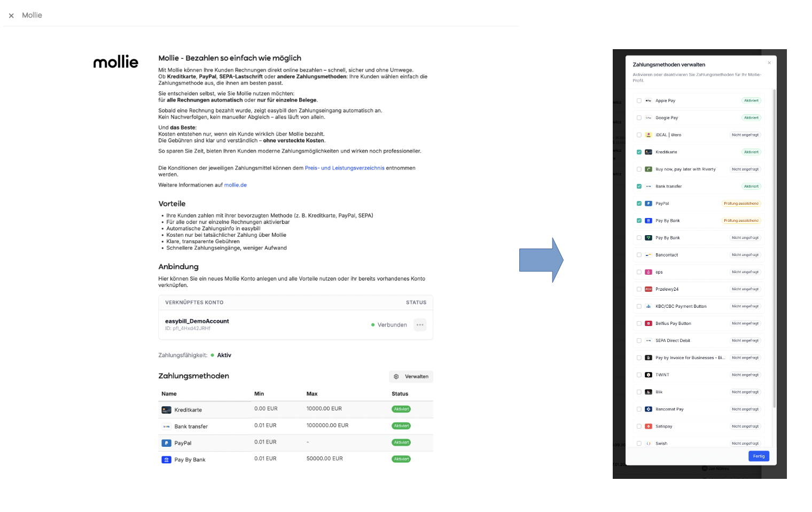
Task: Click the Kreditkarte icon in the manage dialog
Action: pyautogui.click(x=648, y=152)
